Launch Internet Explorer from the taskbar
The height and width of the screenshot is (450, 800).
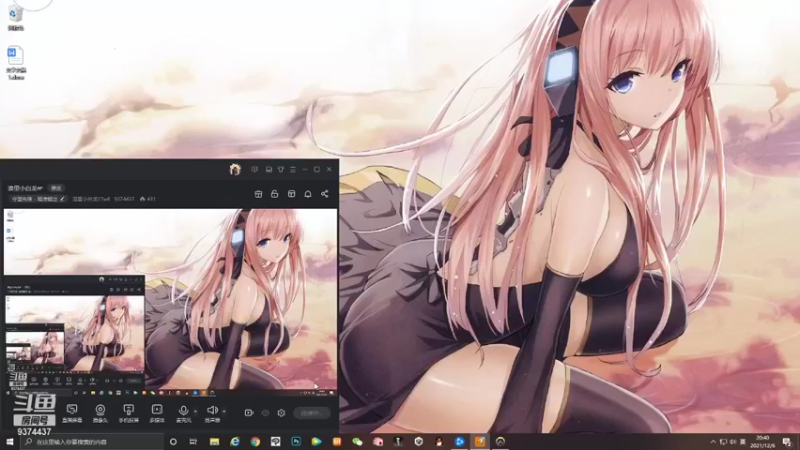235,441
